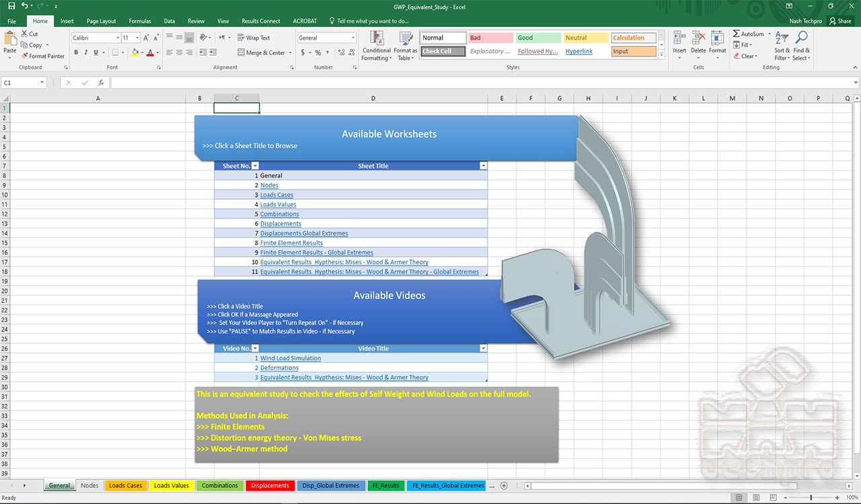Toggle Normal view in the status bar
This screenshot has width=861, height=504.
coord(739,497)
